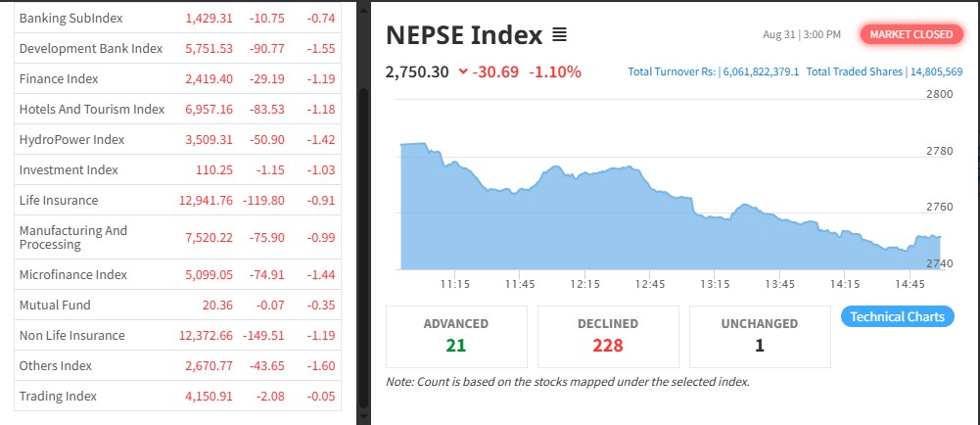Viewport: 980px width, 425px height.
Task: Select the Life Insurance index
Action: pos(59,200)
